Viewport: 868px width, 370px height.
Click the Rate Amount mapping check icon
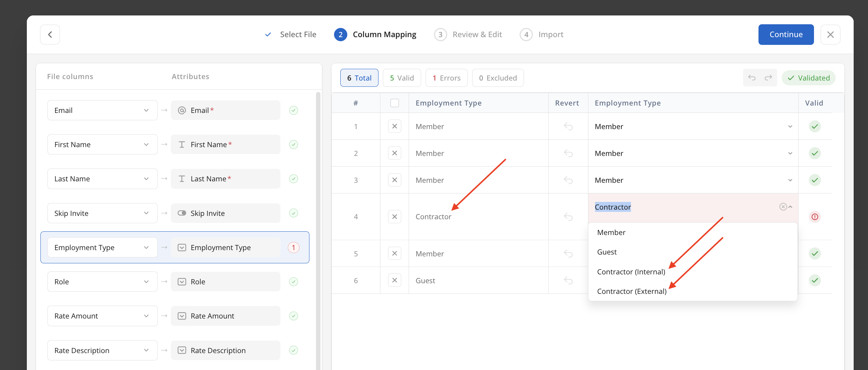[x=293, y=316]
